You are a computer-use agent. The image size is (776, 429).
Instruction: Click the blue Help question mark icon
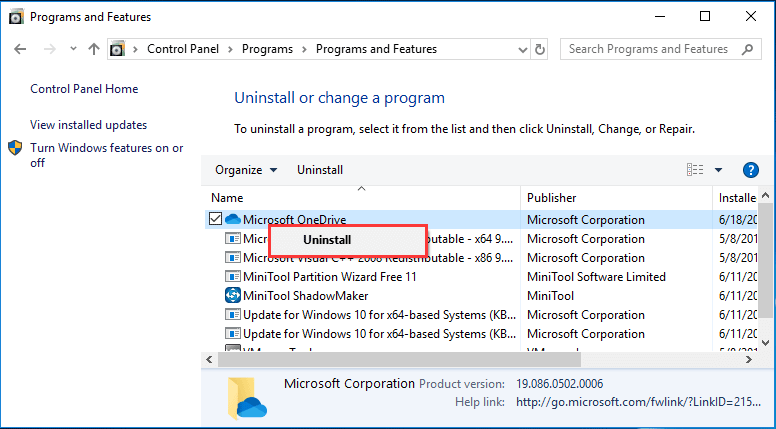tap(751, 170)
